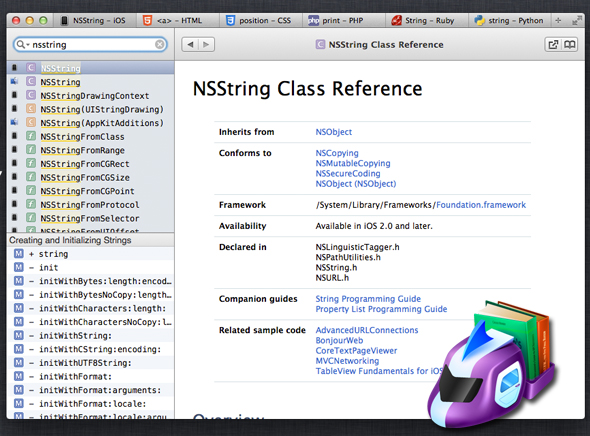590x436 pixels.
Task: Open BonjourWeb sample code link
Action: click(x=339, y=340)
